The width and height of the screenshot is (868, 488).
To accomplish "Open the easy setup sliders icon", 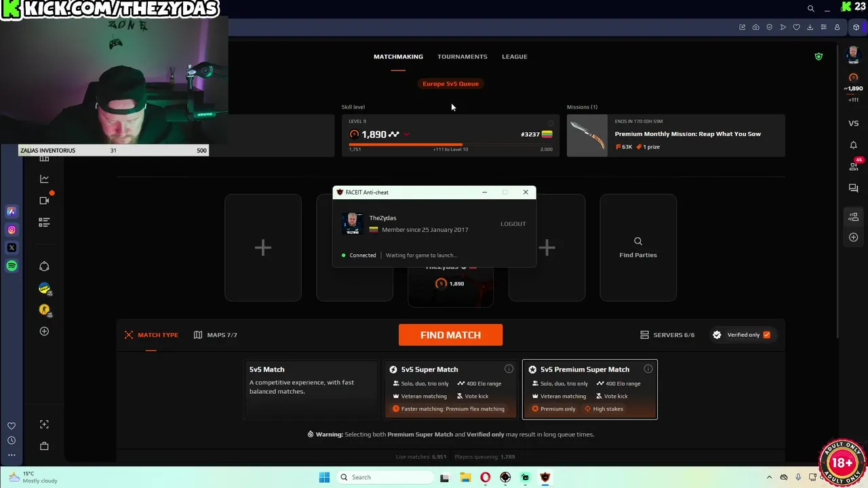I will coord(823,27).
